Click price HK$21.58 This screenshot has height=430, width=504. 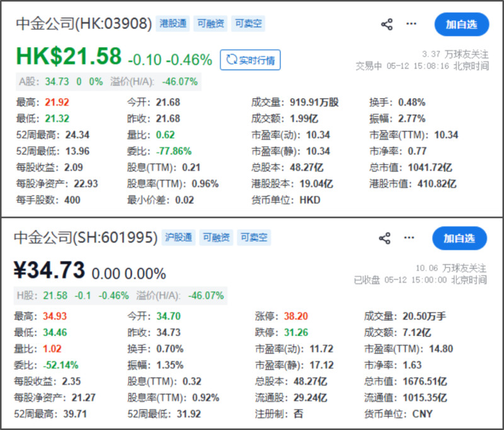tap(69, 56)
